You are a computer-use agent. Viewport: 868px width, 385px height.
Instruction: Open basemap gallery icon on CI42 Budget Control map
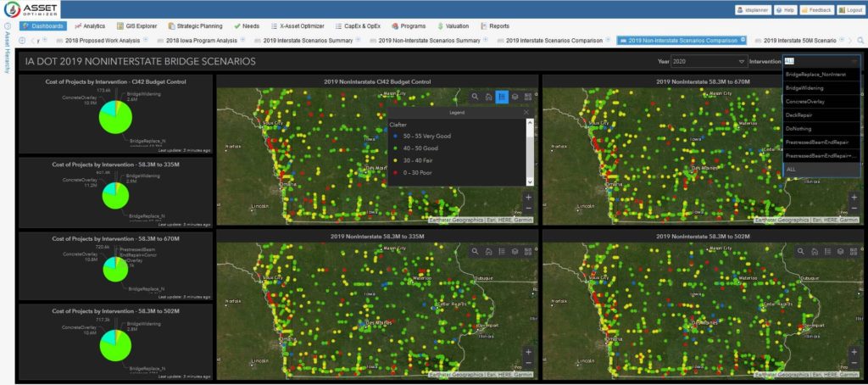(x=527, y=97)
